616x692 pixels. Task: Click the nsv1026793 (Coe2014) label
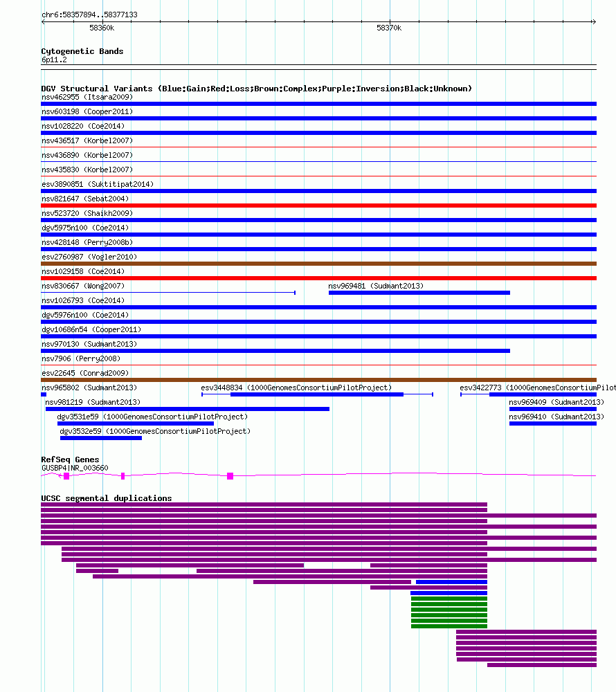click(83, 301)
